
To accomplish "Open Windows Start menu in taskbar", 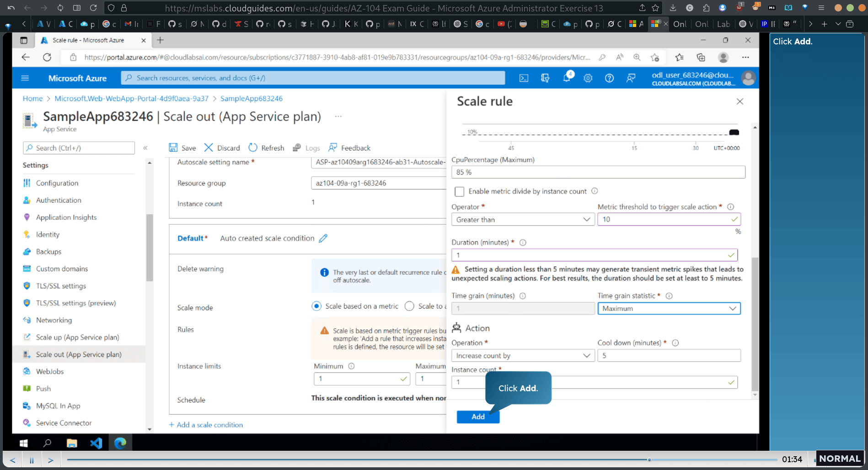I will [24, 443].
